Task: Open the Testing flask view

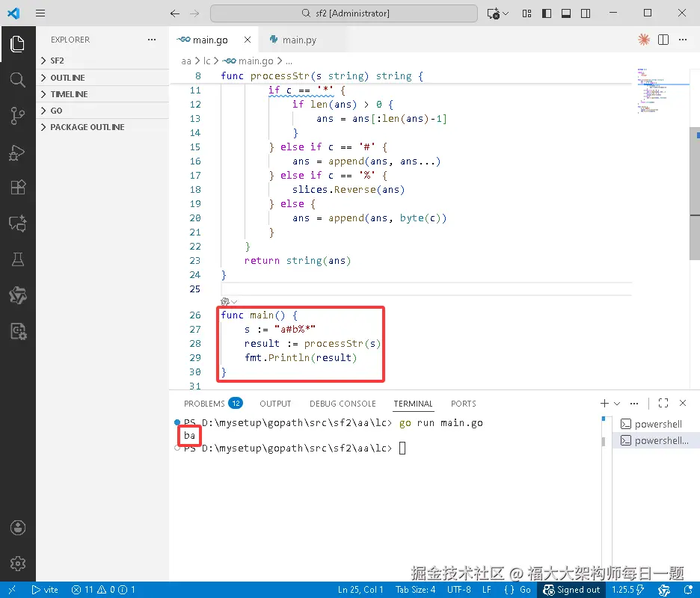Action: click(x=17, y=259)
